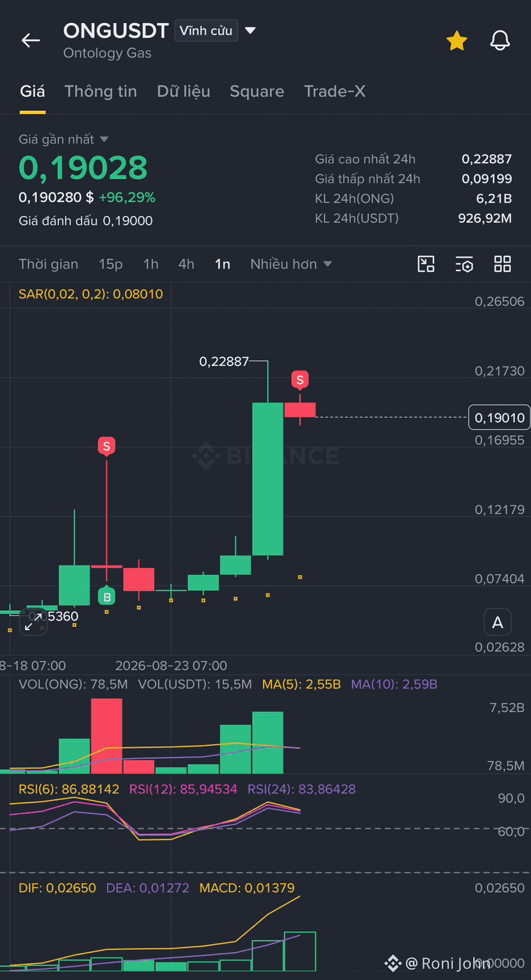Click the SAR(0,02, 0,2) indicator label
The height and width of the screenshot is (980, 531).
click(x=91, y=294)
